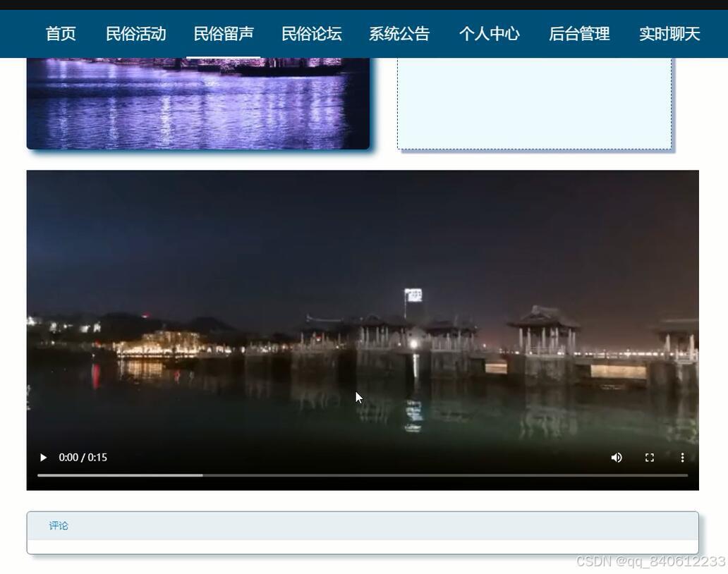This screenshot has width=728, height=574.
Task: Mute the video volume speaker icon
Action: point(617,458)
